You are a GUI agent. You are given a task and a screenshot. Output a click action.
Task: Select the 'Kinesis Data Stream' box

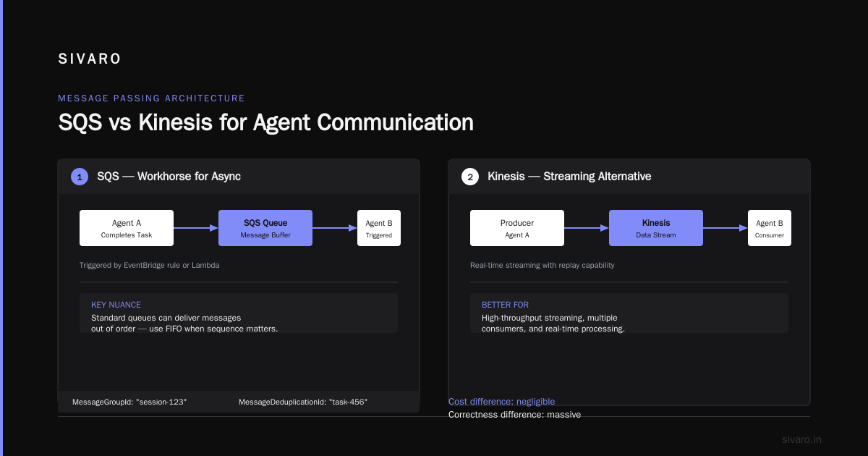click(x=656, y=228)
